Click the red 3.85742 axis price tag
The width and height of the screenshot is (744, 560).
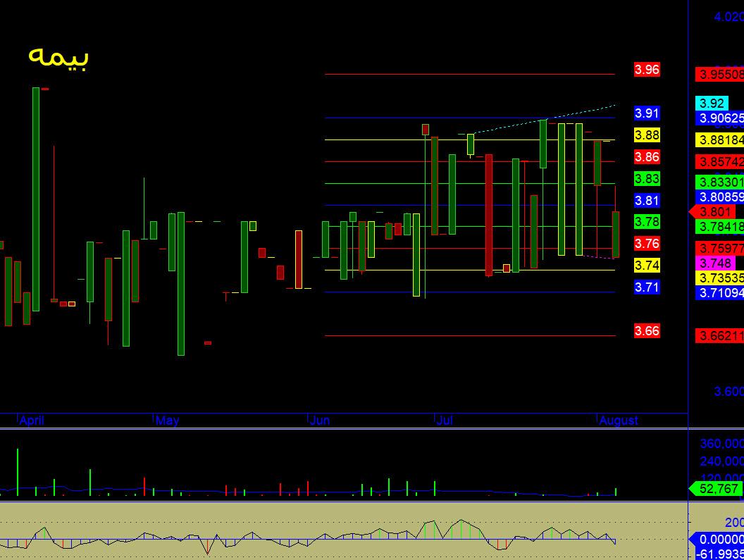[x=720, y=162]
